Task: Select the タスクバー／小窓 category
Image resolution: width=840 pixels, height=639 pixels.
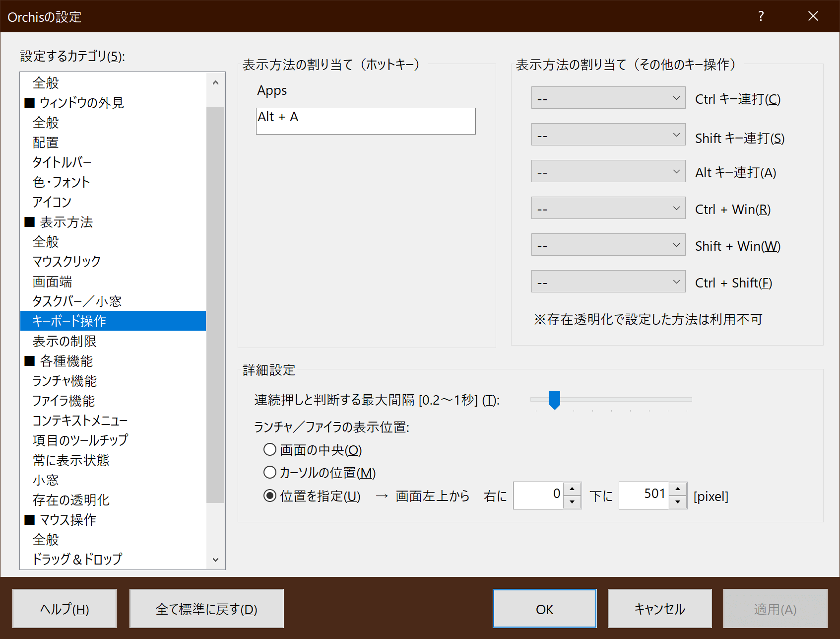Action: click(x=113, y=301)
